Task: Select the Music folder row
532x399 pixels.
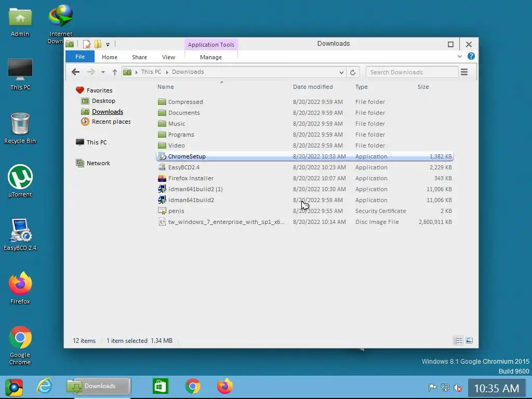Action: coord(304,124)
